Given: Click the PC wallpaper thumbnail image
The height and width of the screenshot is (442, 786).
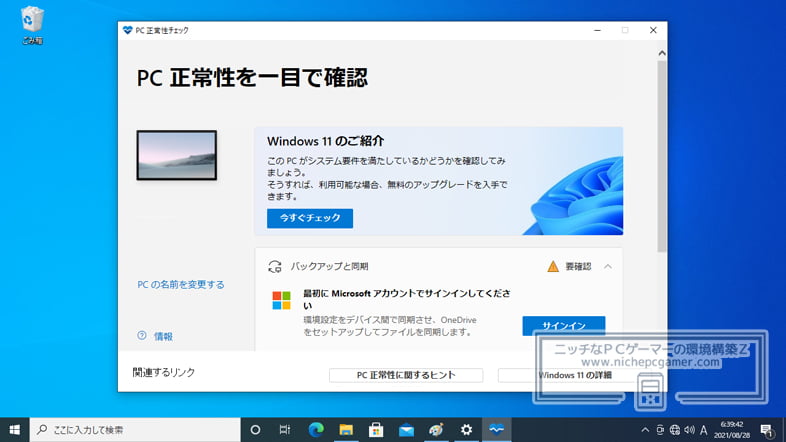Looking at the screenshot, I should (176, 155).
